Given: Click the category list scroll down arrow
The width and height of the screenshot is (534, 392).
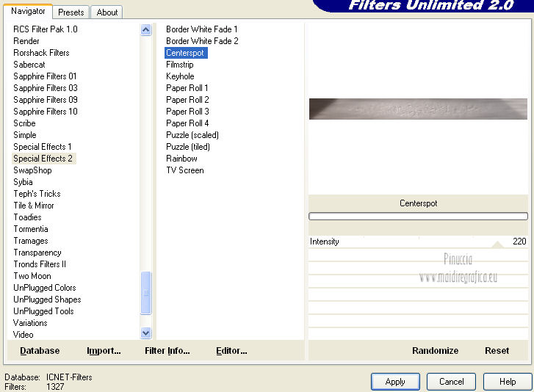Looking at the screenshot, I should (145, 333).
